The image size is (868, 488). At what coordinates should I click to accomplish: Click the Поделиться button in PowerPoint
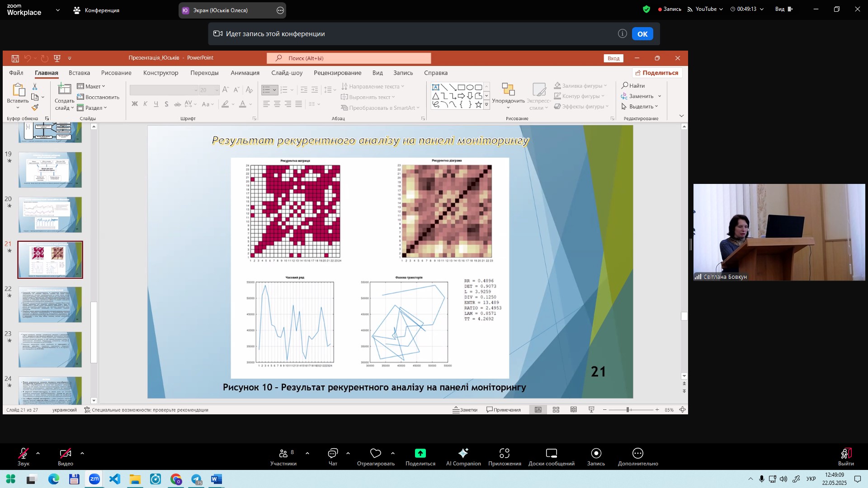pos(657,73)
